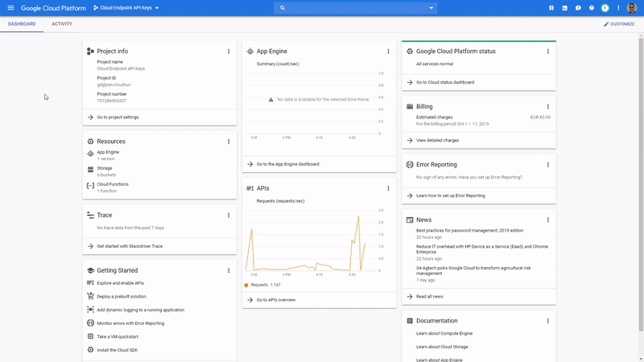The width and height of the screenshot is (644, 362).
Task: Open Getting Started card options menu
Action: pos(229,270)
